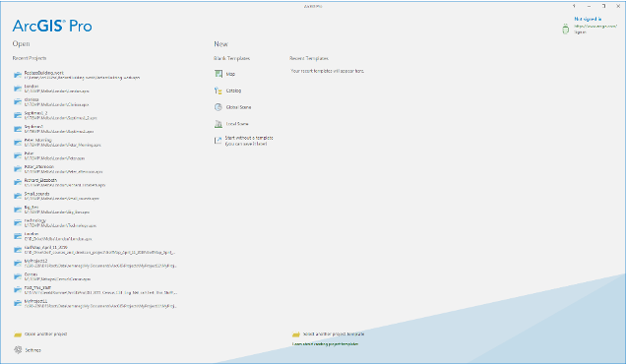Open the GolfMap_April_11_2019 project

pyautogui.click(x=95, y=250)
